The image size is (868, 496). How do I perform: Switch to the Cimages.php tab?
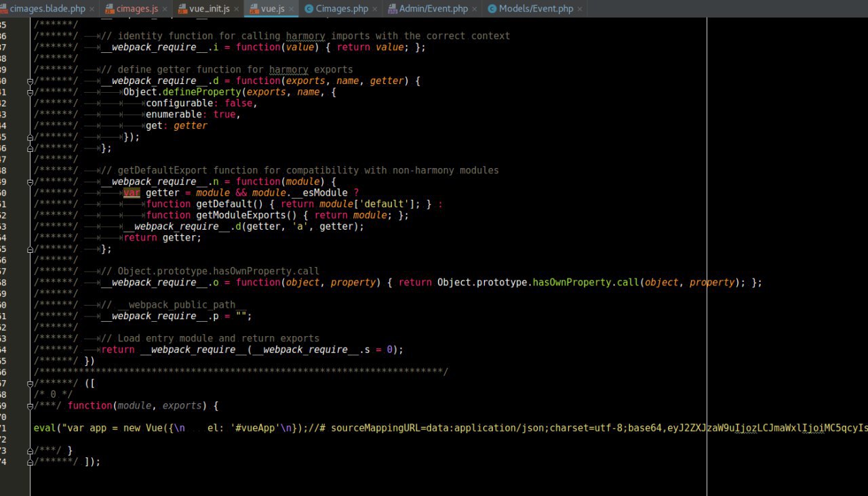341,9
